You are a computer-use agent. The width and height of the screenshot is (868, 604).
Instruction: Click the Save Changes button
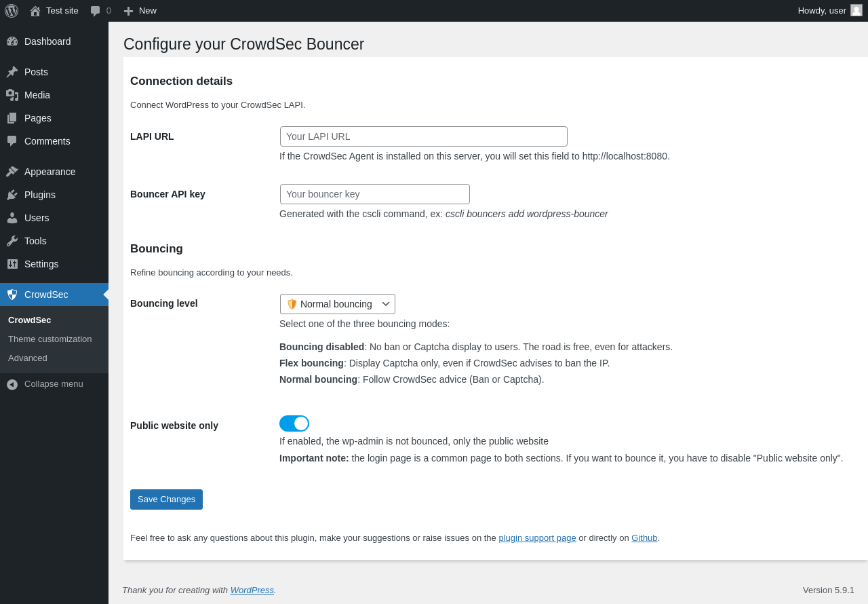pos(166,499)
